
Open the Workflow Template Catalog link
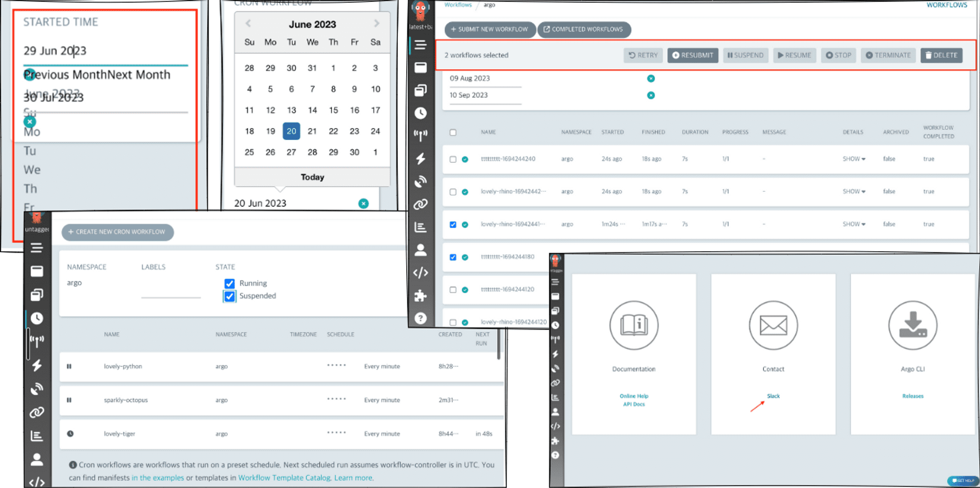pos(284,478)
